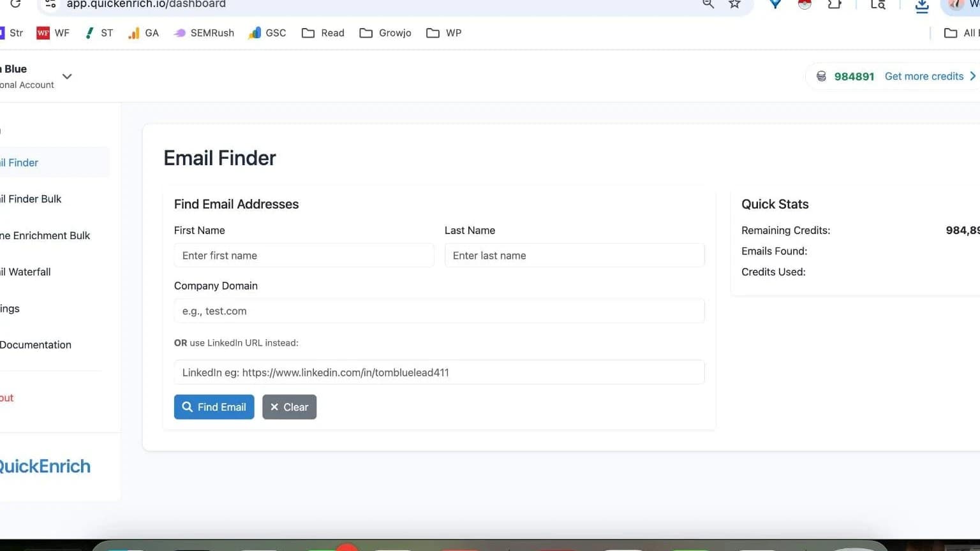The height and width of the screenshot is (551, 980).
Task: Open the blue funnel extension icon
Action: [x=775, y=4]
